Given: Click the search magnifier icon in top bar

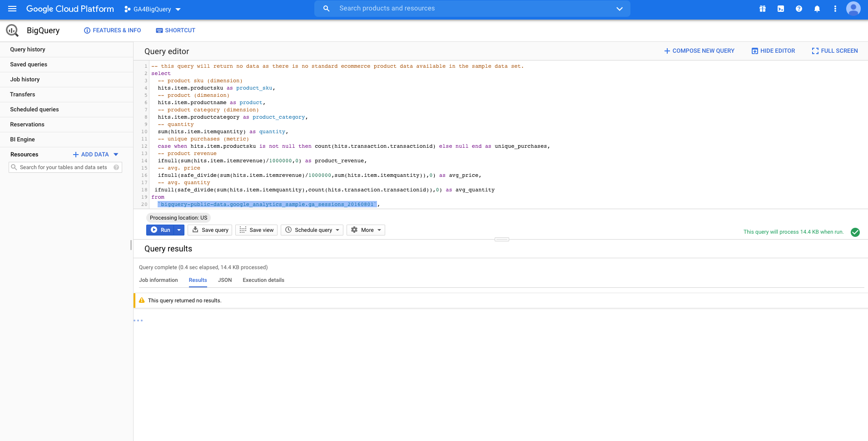Looking at the screenshot, I should click(326, 9).
